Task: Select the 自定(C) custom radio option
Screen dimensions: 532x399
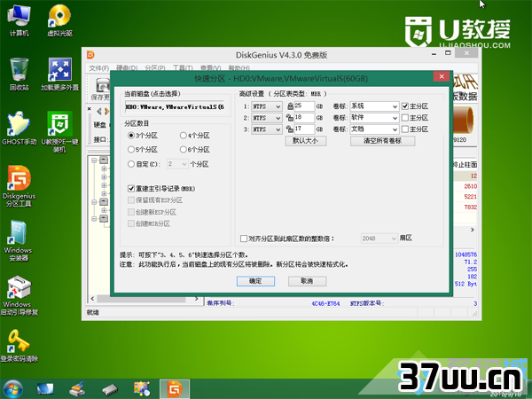Action: tap(131, 164)
